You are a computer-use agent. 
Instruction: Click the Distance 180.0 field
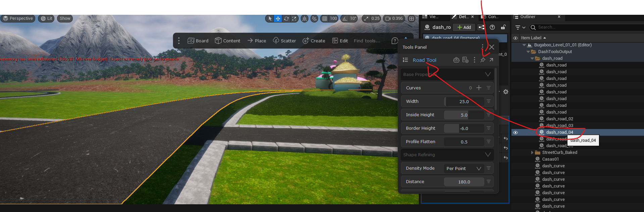464,182
